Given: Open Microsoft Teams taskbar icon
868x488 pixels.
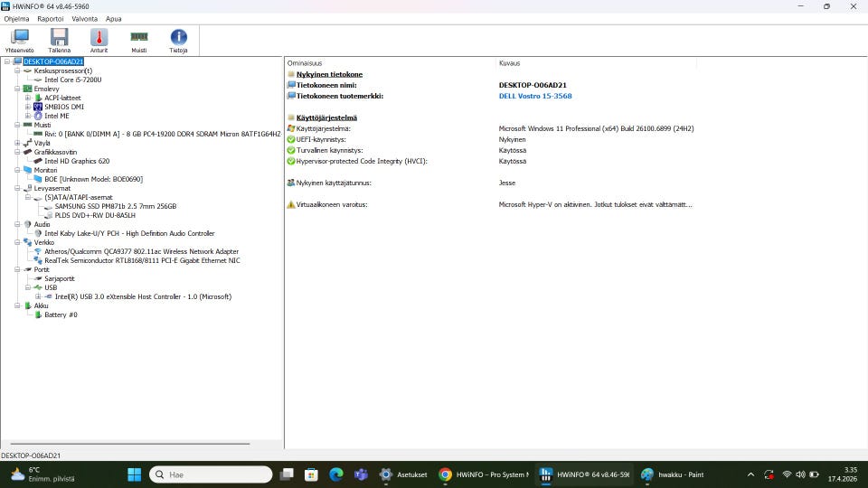Looking at the screenshot, I should point(361,474).
